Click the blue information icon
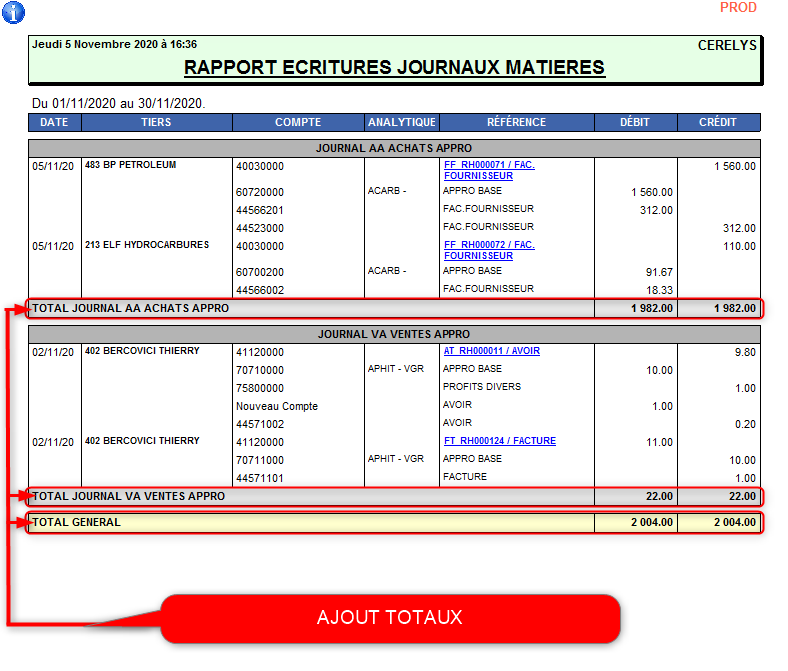Viewport: 788px width, 671px height. pyautogui.click(x=13, y=12)
